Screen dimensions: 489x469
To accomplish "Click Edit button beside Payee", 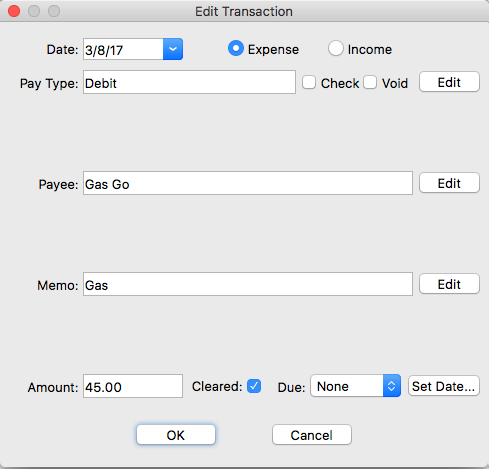I will click(449, 183).
